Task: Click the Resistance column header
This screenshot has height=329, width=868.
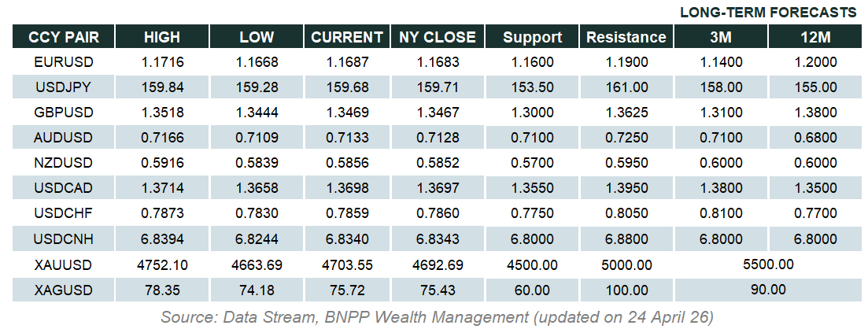Action: click(x=626, y=37)
